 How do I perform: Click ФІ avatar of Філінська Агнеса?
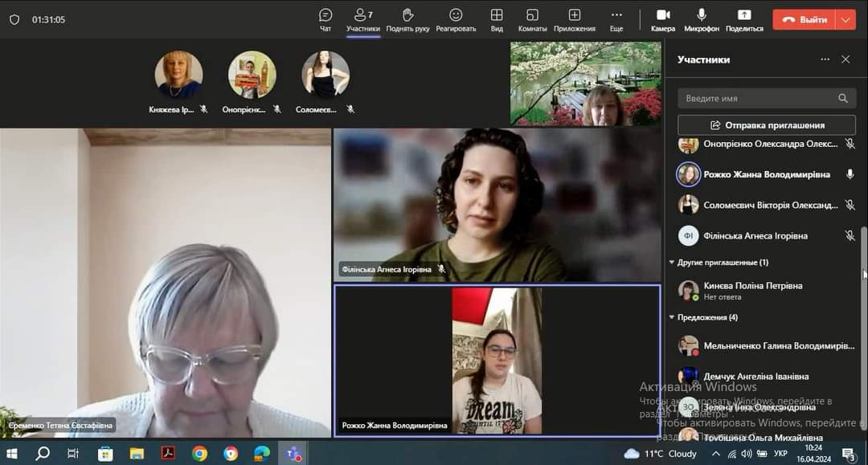(688, 235)
